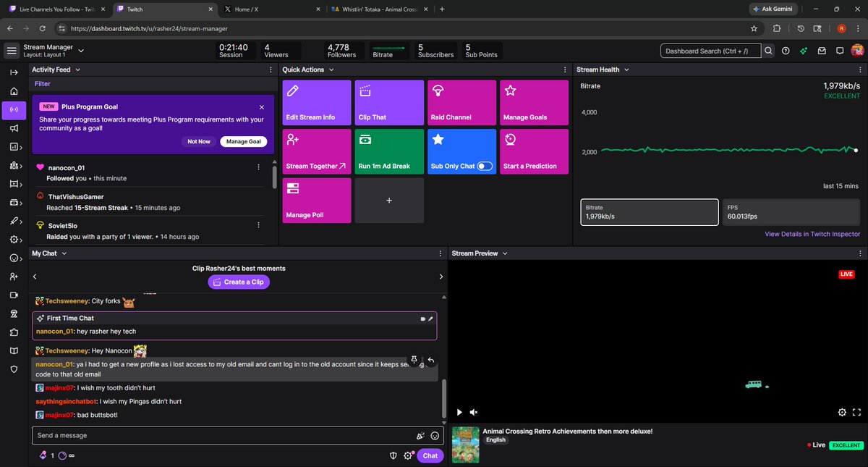Select the highlighted Stream Manager broadcast icon
Screen dimensions: 868x467
pos(14,110)
